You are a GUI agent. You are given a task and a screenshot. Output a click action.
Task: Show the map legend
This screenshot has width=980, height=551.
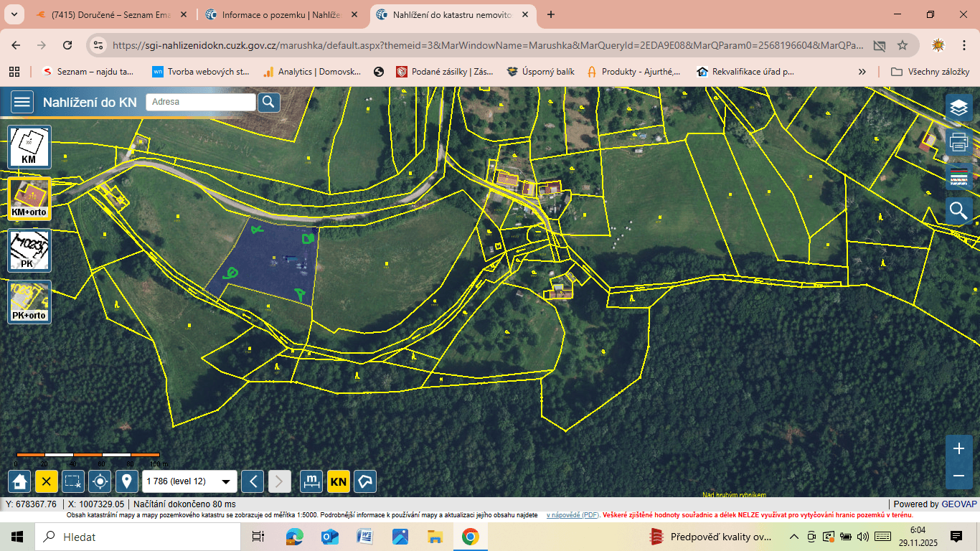[958, 176]
